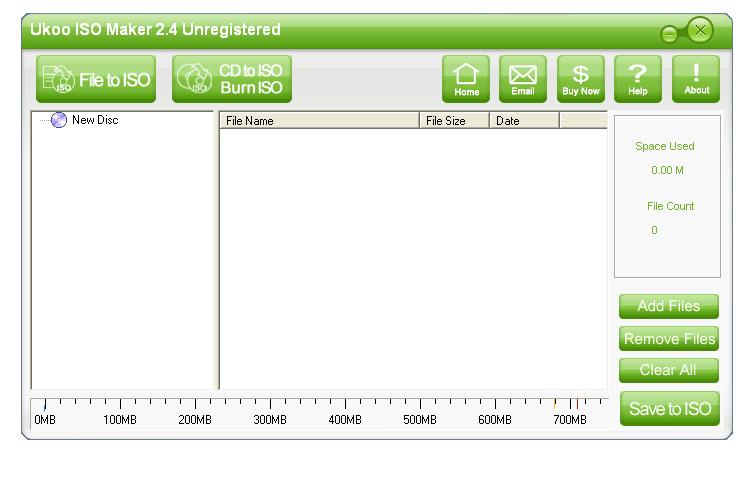The width and height of the screenshot is (754, 481).
Task: Minimize the window using the title bar button
Action: (668, 35)
